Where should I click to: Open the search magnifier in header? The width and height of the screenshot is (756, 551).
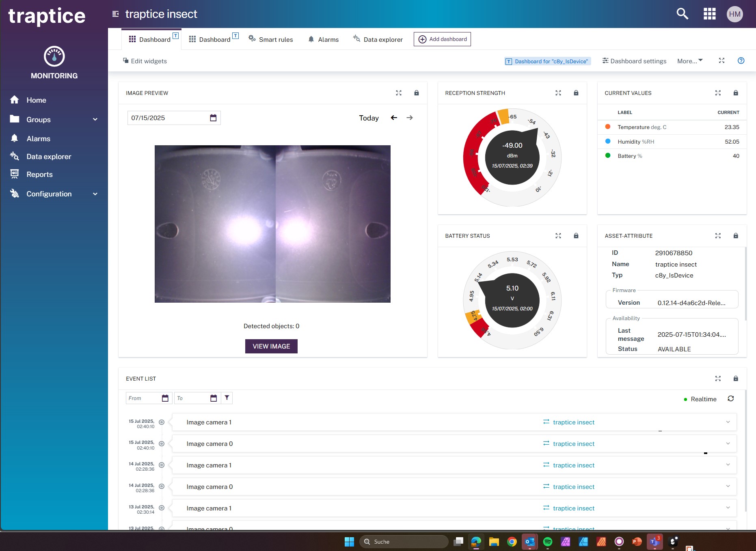[682, 14]
